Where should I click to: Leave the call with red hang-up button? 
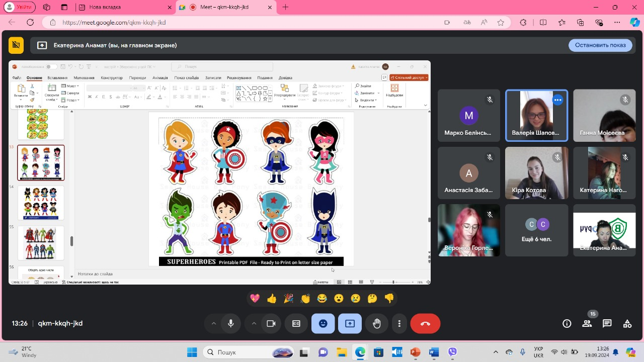coord(425,323)
